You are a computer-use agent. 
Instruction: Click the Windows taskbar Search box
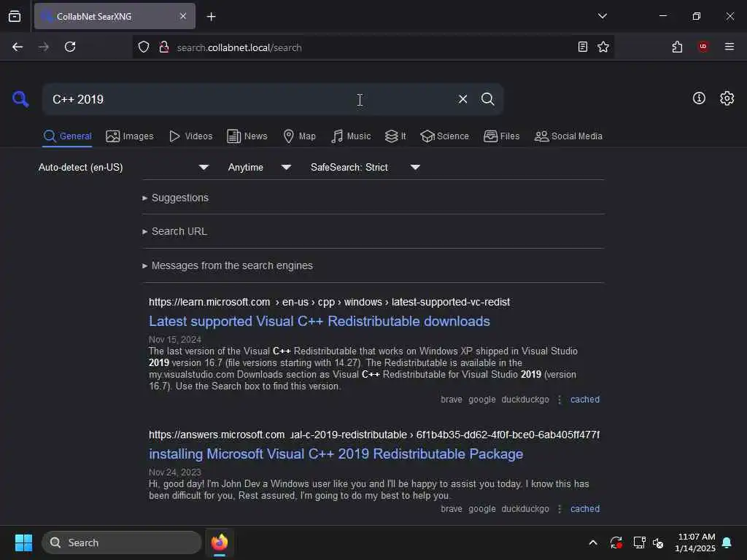click(122, 542)
